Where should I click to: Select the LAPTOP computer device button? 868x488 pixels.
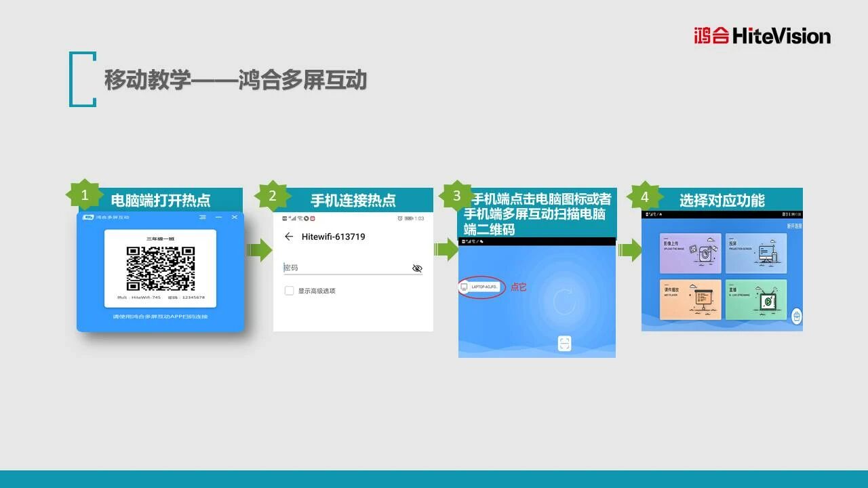pyautogui.click(x=481, y=287)
